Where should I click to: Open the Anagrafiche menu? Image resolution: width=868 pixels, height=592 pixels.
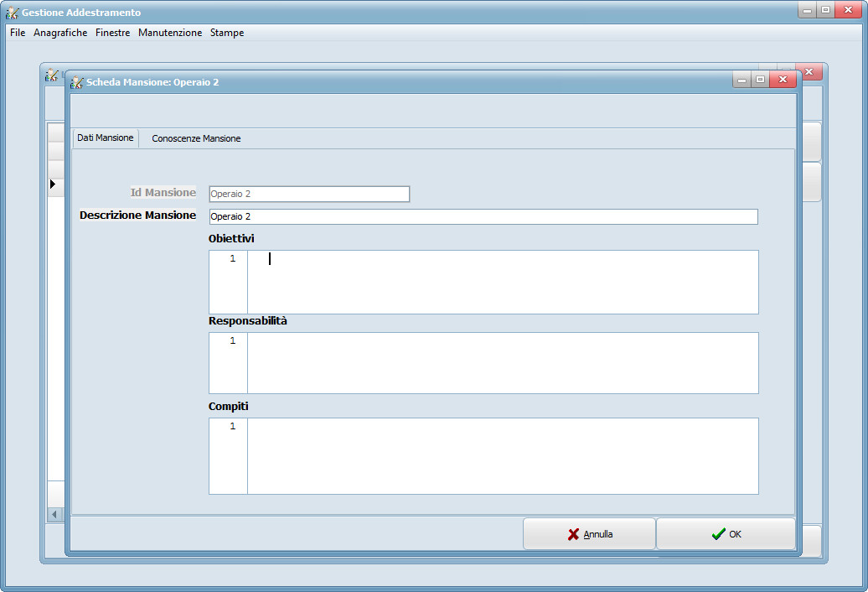(60, 33)
